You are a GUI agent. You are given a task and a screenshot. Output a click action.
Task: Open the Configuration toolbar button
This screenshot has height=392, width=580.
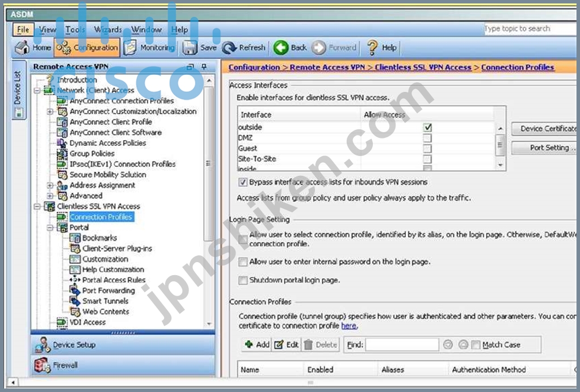pos(87,47)
